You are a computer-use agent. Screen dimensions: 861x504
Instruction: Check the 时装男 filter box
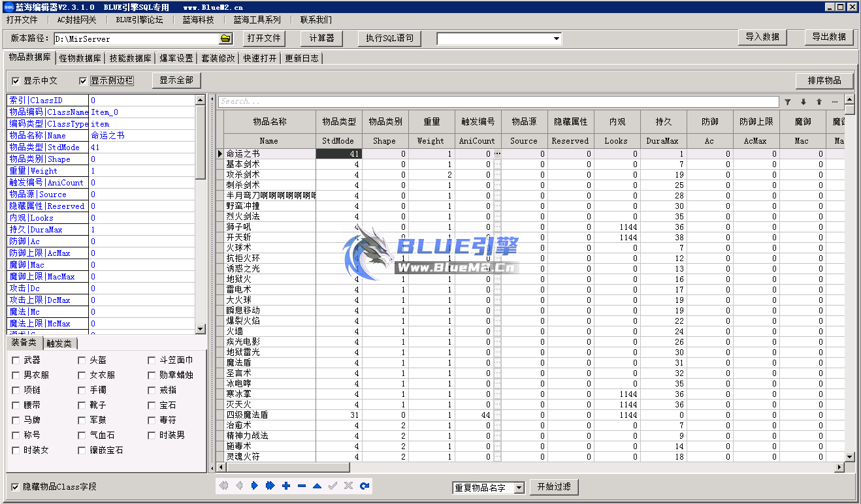(152, 435)
